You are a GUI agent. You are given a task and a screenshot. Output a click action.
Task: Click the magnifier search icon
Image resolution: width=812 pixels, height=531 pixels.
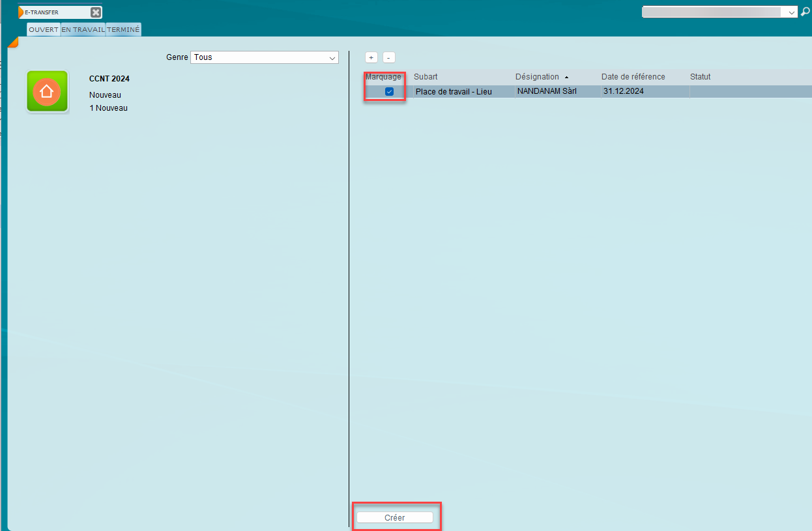[805, 12]
